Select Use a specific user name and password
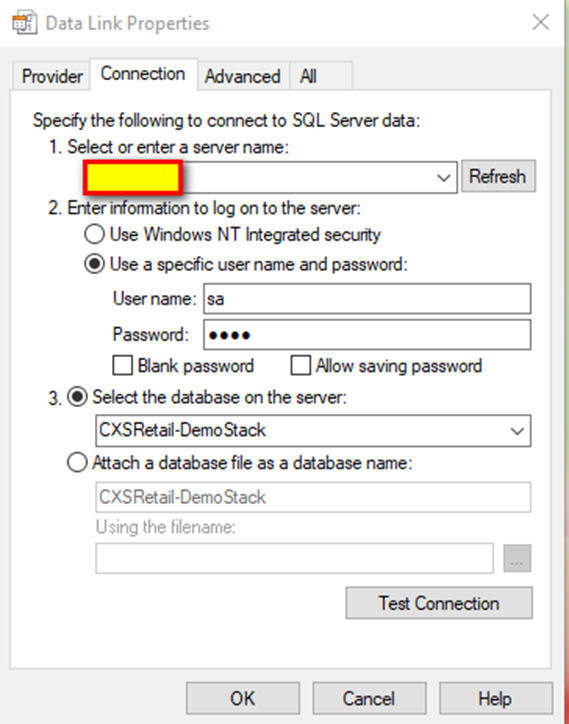Image resolution: width=569 pixels, height=724 pixels. pyautogui.click(x=94, y=265)
